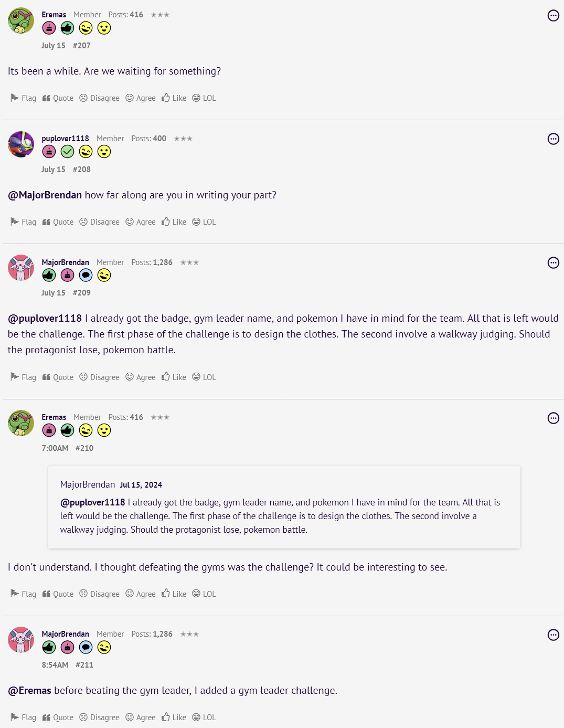564x728 pixels.
Task: Open puplover1118's profile username link
Action: point(65,139)
